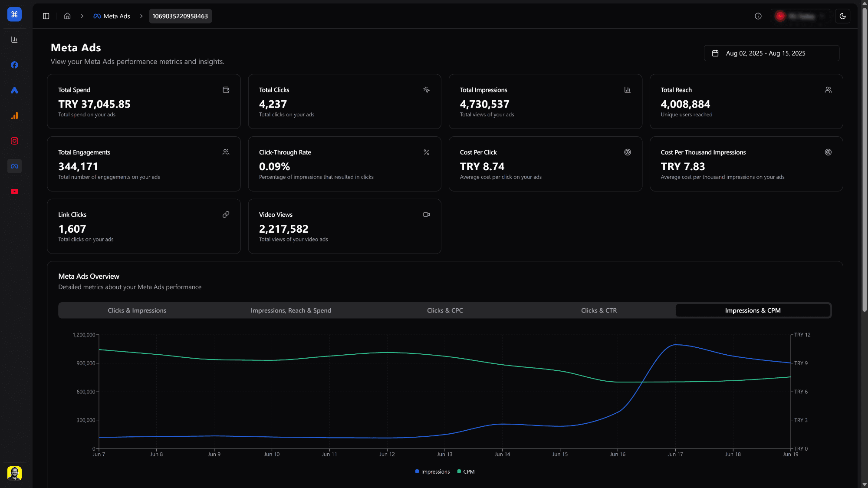This screenshot has width=868, height=488.
Task: Click the blue Google Ads sidebar icon
Action: point(14,90)
